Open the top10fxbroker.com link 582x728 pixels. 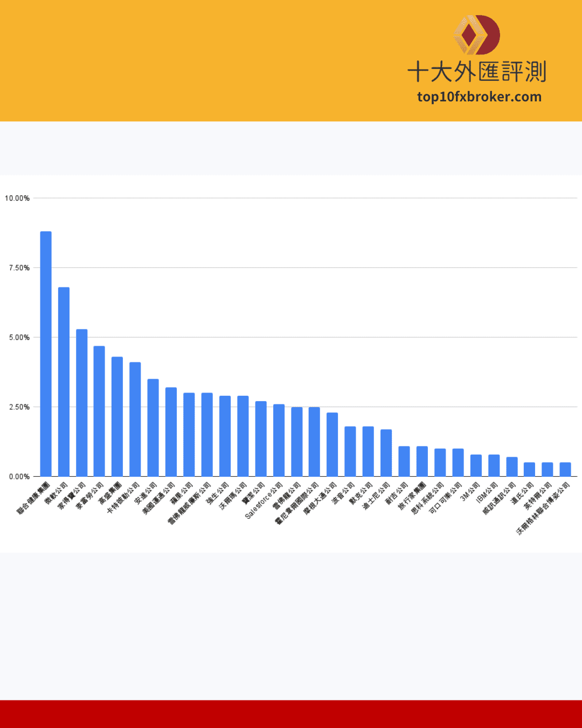[x=479, y=97]
